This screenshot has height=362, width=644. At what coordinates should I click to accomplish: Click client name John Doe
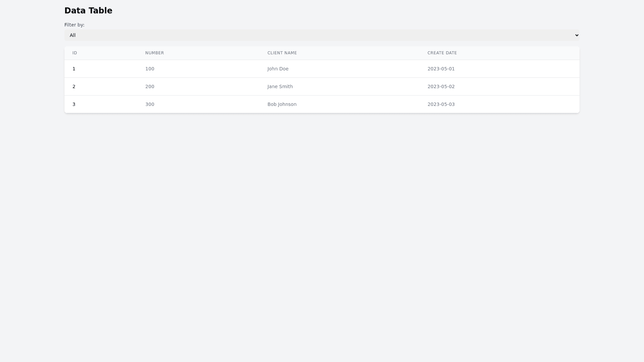pyautogui.click(x=278, y=69)
